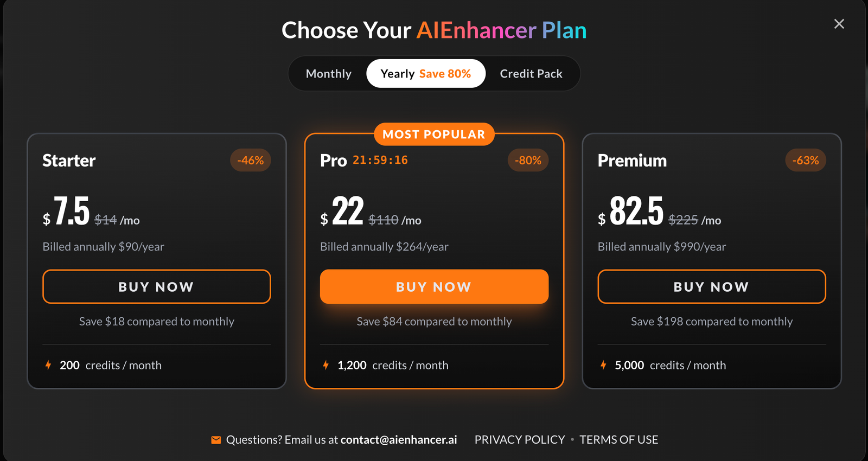Image resolution: width=868 pixels, height=461 pixels.
Task: Click the contact@aienhancer.ai email address
Action: click(x=399, y=440)
